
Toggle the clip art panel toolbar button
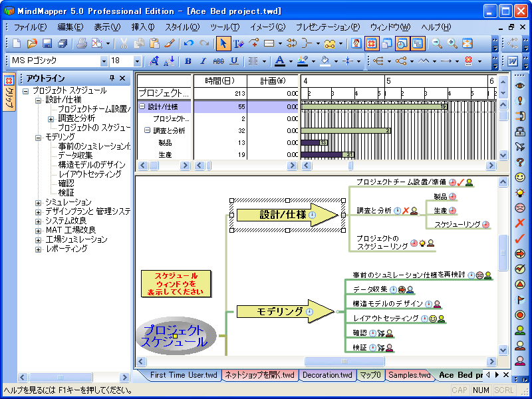(x=372, y=43)
